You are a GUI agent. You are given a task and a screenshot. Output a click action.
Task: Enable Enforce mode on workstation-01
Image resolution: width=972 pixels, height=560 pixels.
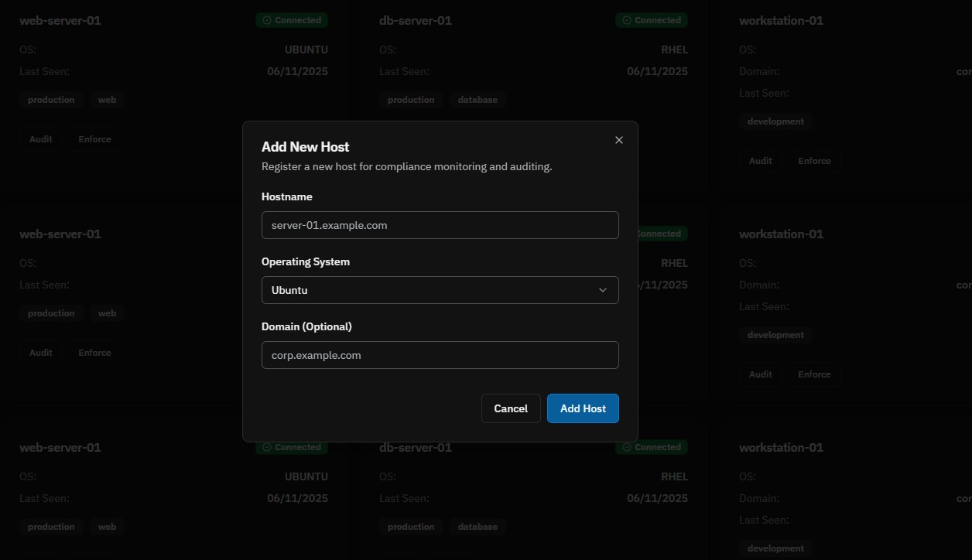[814, 160]
